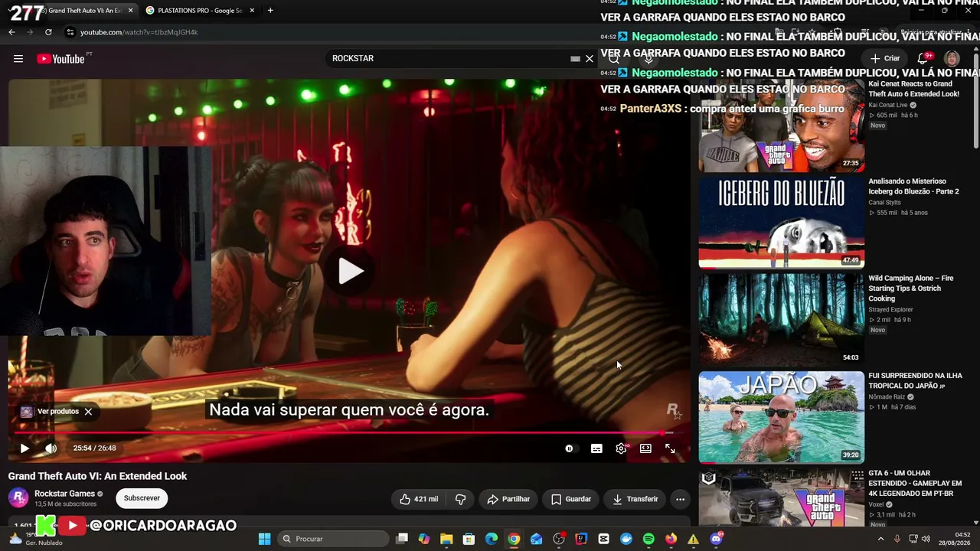Open the YouTube guide hamburger menu
Viewport: 980px width, 551px height.
[18, 59]
